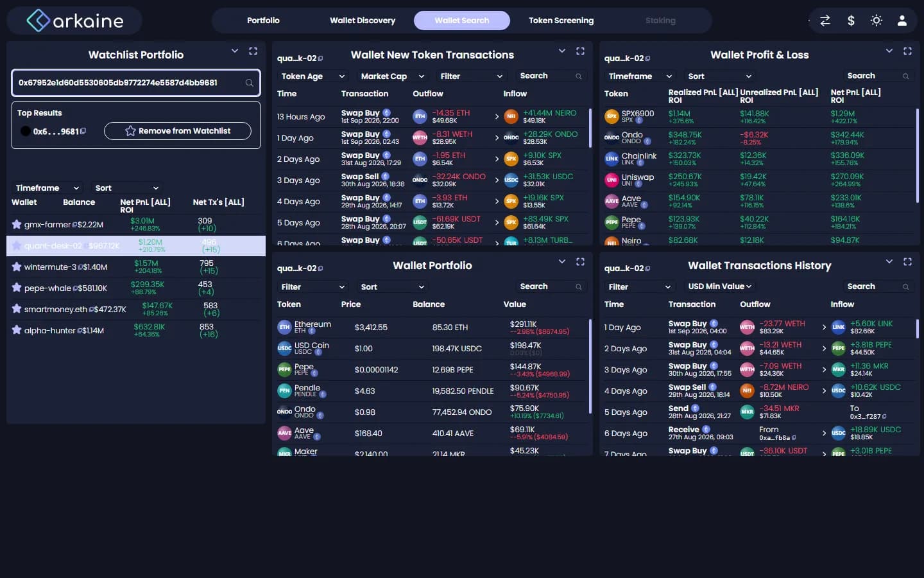Click the -$6.32K Ondo unrealized PnL value
Viewport: 924px width, 578px height.
point(754,135)
